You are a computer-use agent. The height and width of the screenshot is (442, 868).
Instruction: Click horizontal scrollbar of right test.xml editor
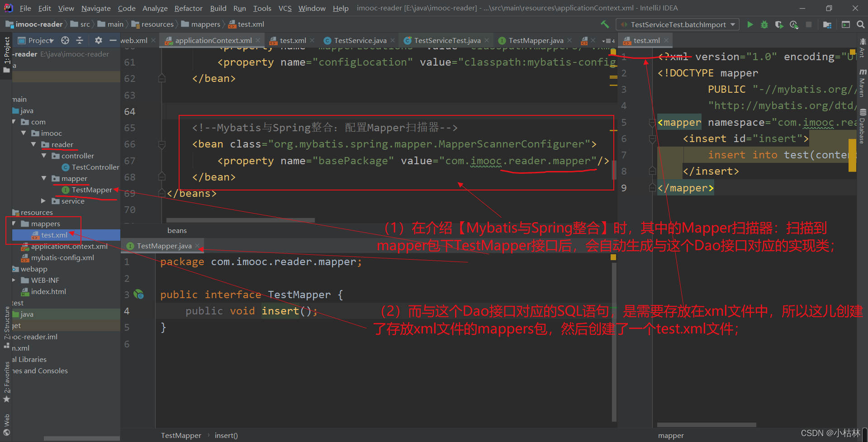point(707,425)
